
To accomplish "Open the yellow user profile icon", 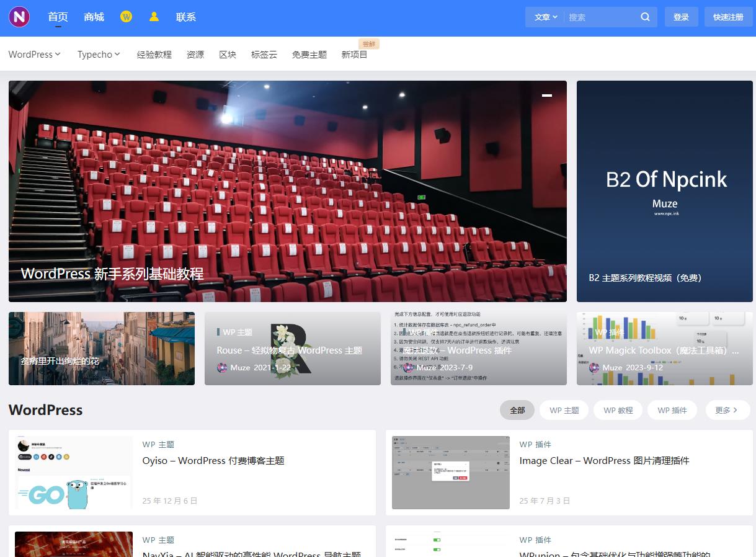I will pyautogui.click(x=154, y=17).
